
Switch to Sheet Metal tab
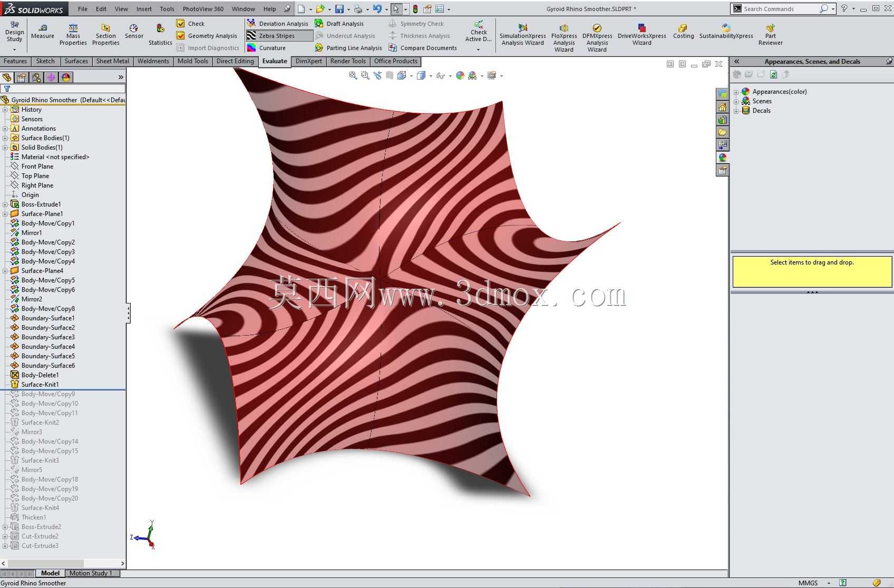pyautogui.click(x=112, y=61)
